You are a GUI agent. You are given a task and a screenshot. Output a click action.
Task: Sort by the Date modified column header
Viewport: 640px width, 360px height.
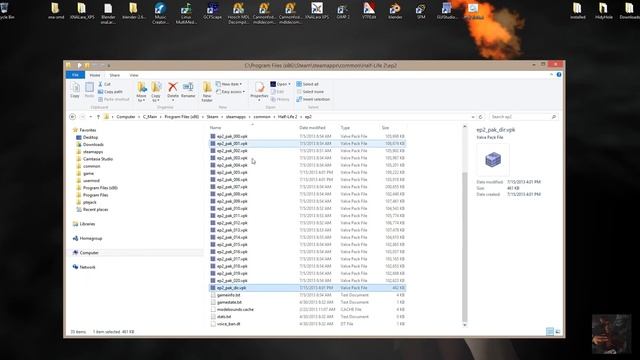312,128
